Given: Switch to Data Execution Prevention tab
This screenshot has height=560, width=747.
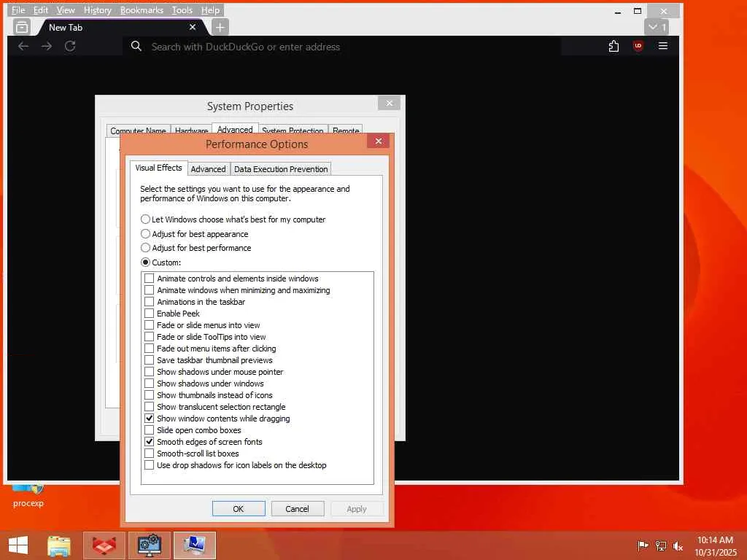Looking at the screenshot, I should [x=281, y=169].
